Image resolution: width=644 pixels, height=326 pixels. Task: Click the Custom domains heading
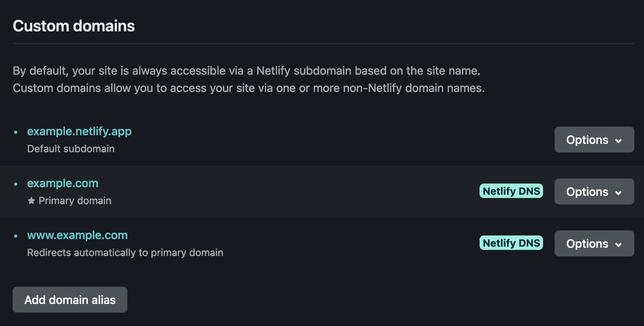pos(74,26)
